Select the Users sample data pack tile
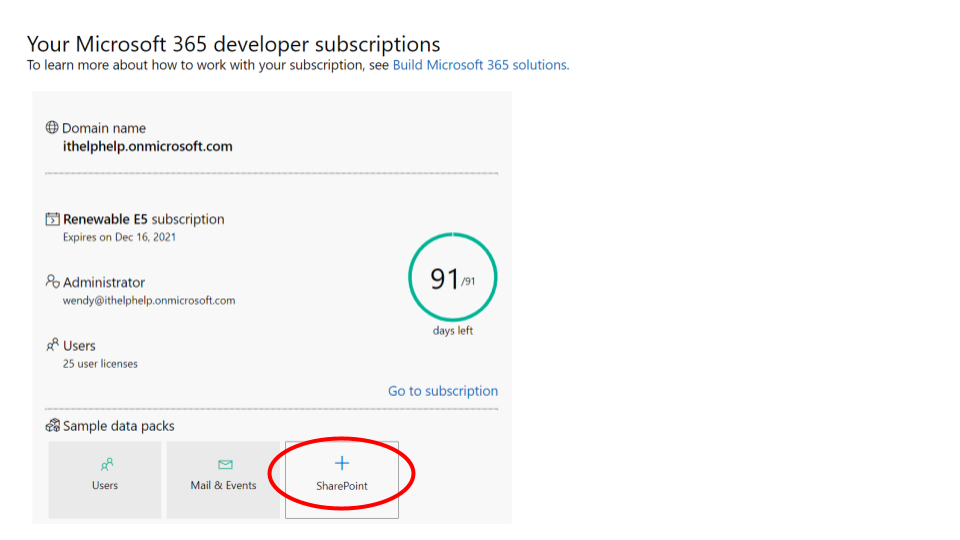The image size is (960, 540). [105, 479]
